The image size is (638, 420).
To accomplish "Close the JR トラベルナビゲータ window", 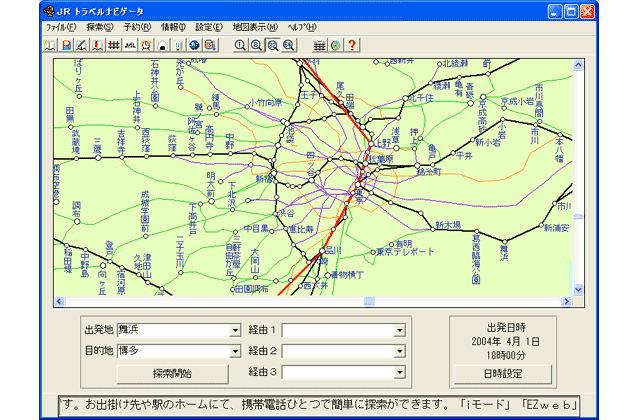I will (x=588, y=11).
